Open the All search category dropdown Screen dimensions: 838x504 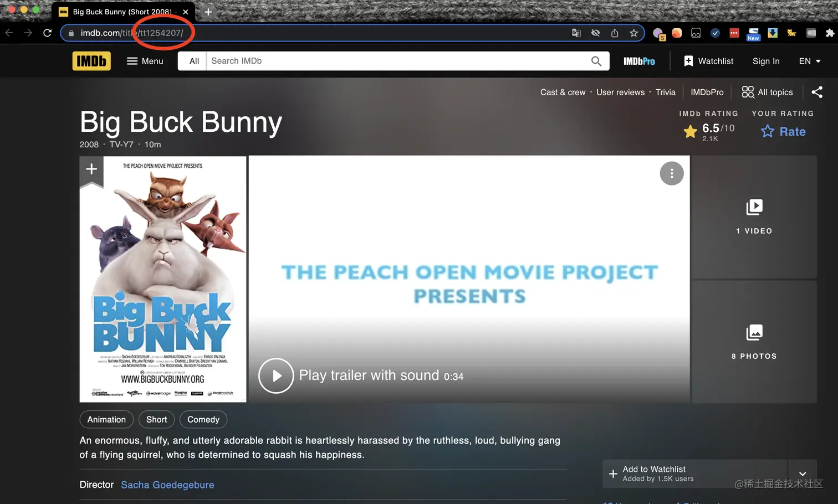(x=193, y=61)
